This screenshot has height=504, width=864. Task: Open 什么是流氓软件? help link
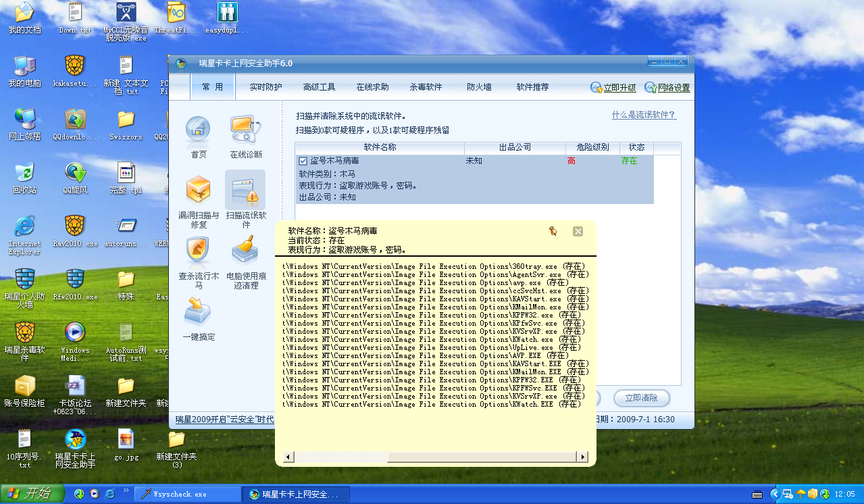coord(644,116)
